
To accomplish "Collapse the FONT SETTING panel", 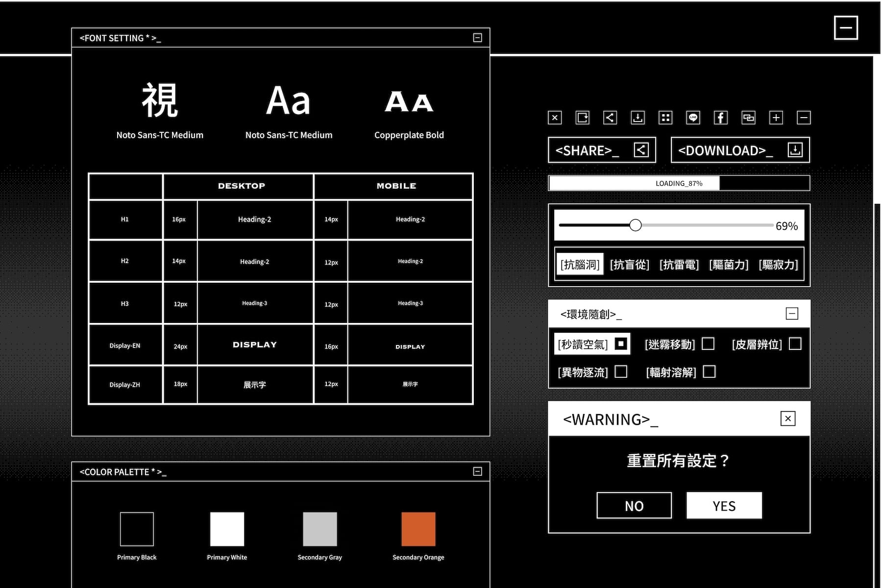I will pyautogui.click(x=477, y=38).
